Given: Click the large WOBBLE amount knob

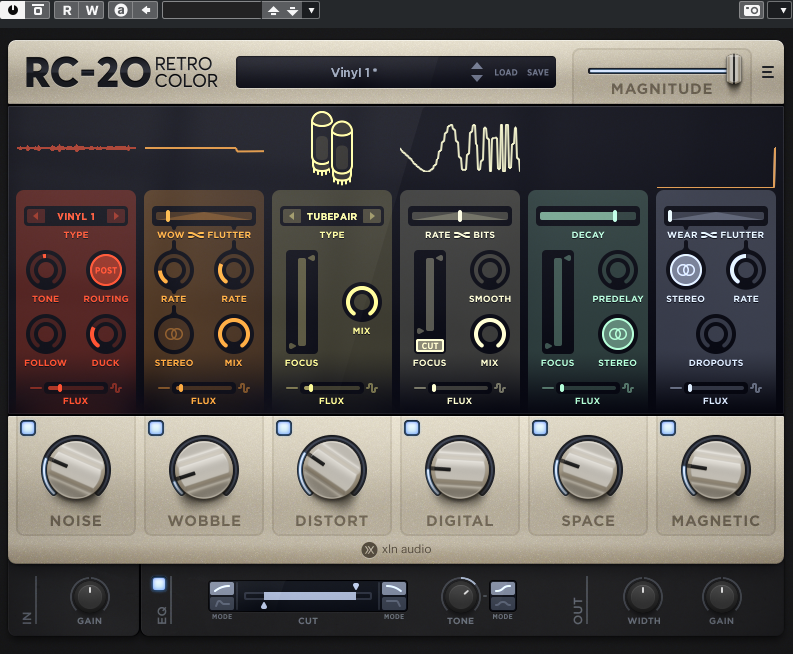Looking at the screenshot, I should [x=204, y=469].
